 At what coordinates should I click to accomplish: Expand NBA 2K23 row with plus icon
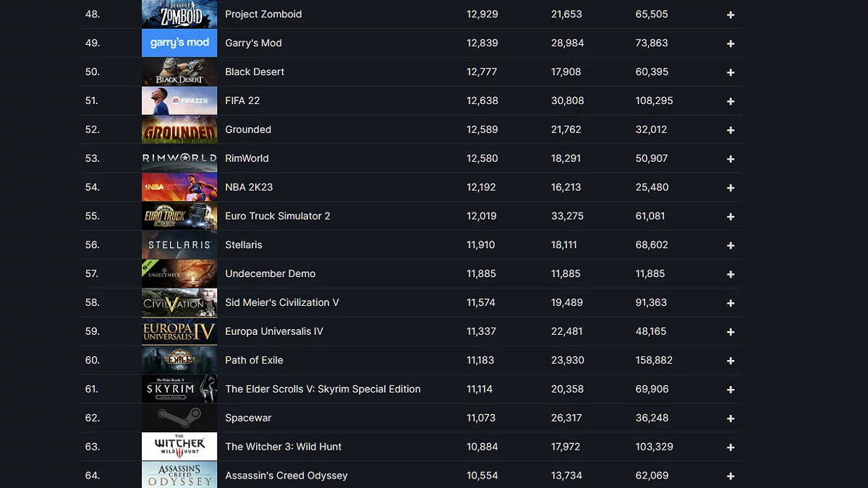pos(731,188)
